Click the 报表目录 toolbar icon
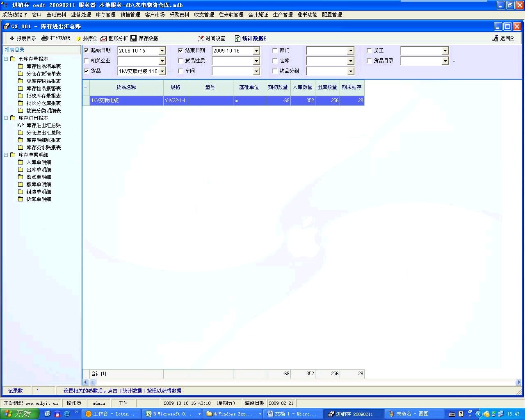 (12, 39)
